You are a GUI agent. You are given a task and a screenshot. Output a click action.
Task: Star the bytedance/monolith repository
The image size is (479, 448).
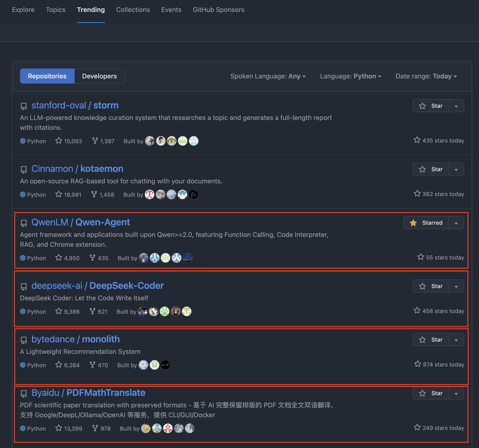click(x=431, y=340)
